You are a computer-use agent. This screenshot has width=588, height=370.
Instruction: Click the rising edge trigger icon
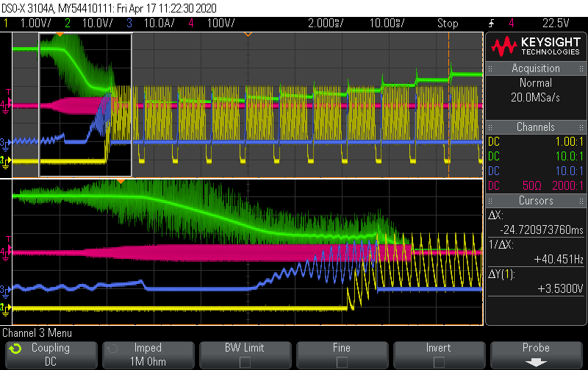pyautogui.click(x=491, y=24)
